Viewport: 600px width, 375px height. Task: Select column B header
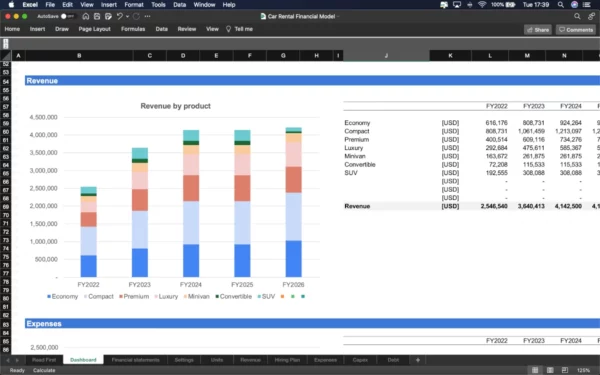pos(79,55)
